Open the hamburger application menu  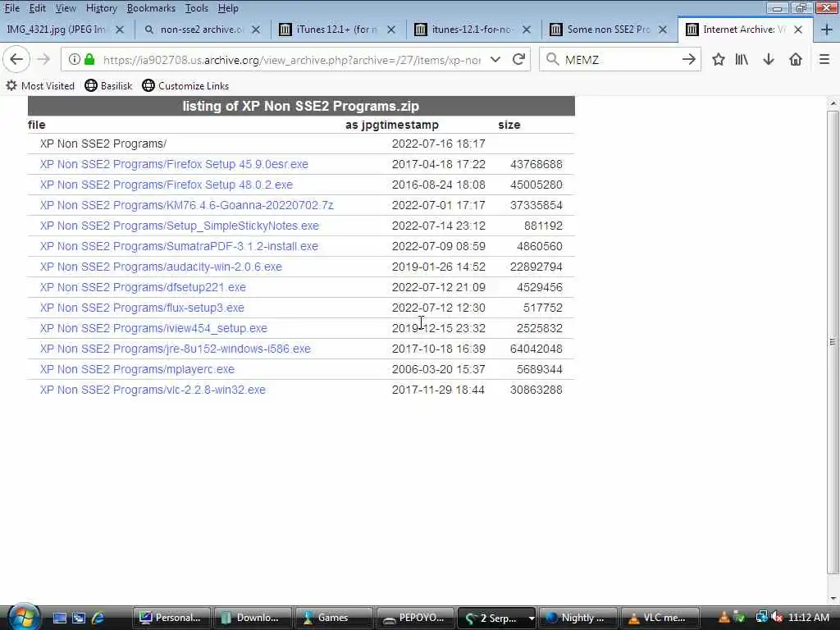(824, 59)
